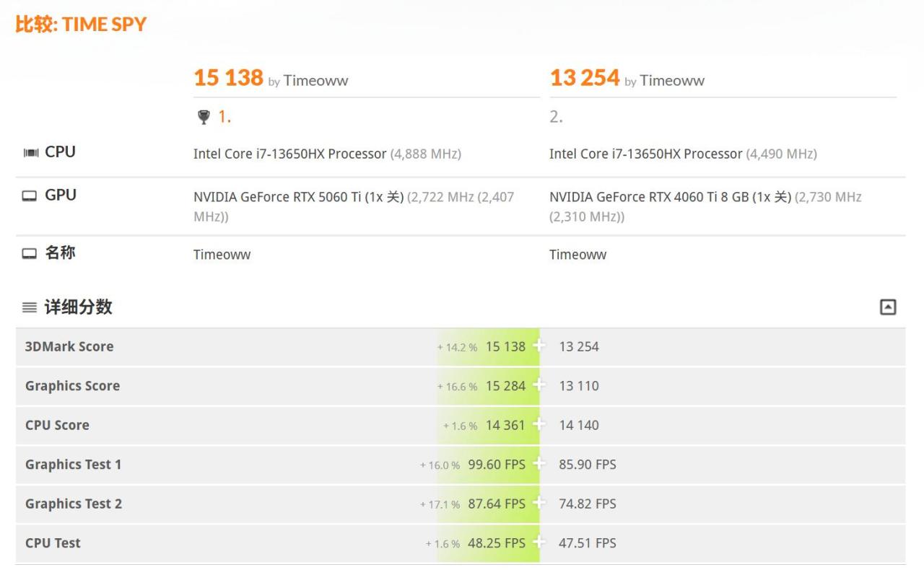Screen dimensions: 924x575
Task: Open the 13 254 score result
Action: click(x=585, y=78)
